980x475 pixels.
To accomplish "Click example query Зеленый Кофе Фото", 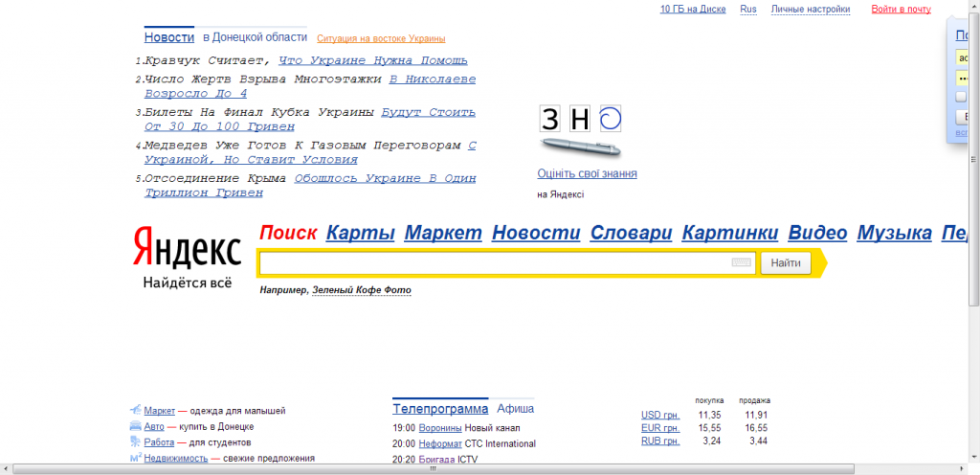I will click(362, 290).
